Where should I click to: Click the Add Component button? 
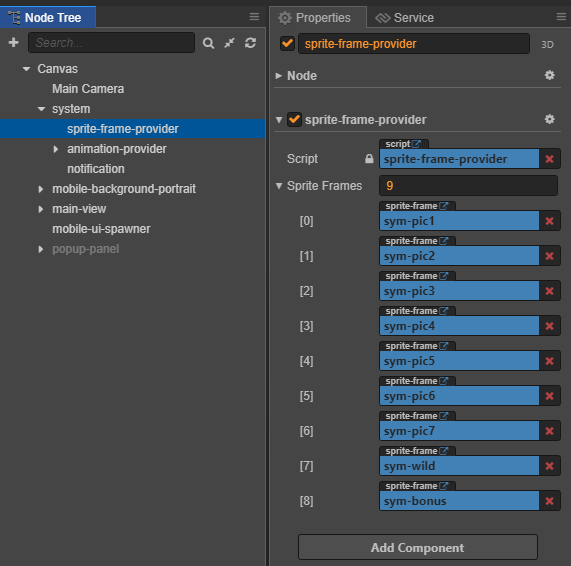[x=418, y=547]
